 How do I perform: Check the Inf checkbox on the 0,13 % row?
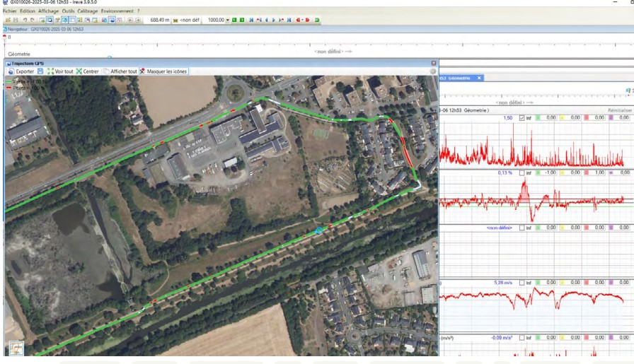tap(521, 172)
